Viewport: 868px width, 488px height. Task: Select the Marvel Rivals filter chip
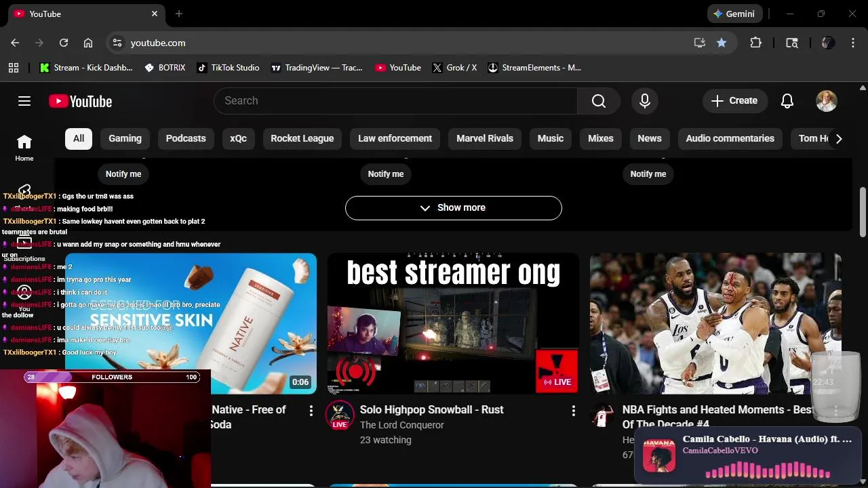click(x=485, y=138)
